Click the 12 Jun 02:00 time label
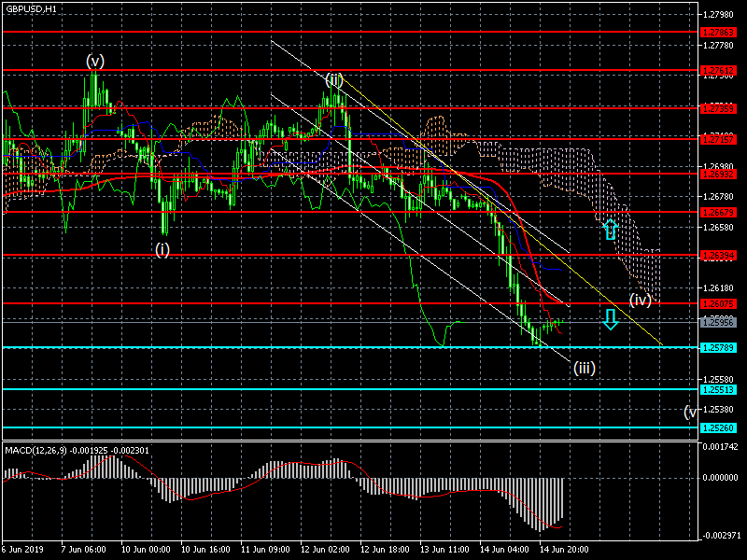The height and width of the screenshot is (560, 747). (x=325, y=549)
